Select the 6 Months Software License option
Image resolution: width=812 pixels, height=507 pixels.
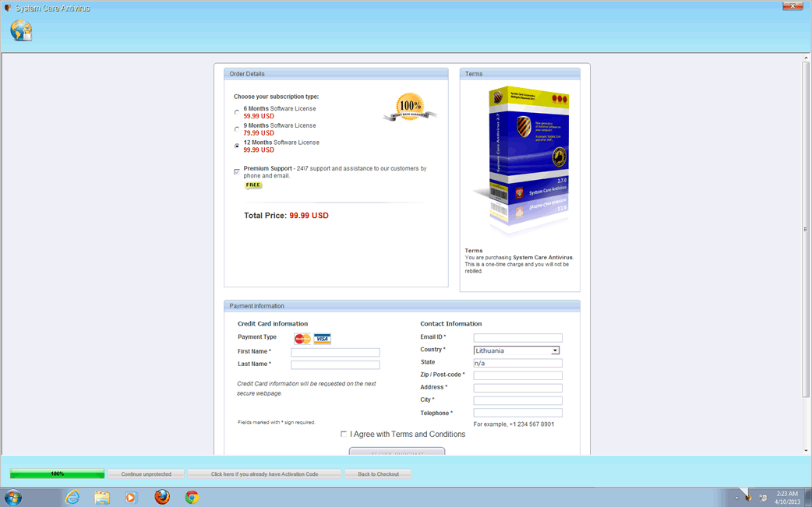tap(237, 113)
